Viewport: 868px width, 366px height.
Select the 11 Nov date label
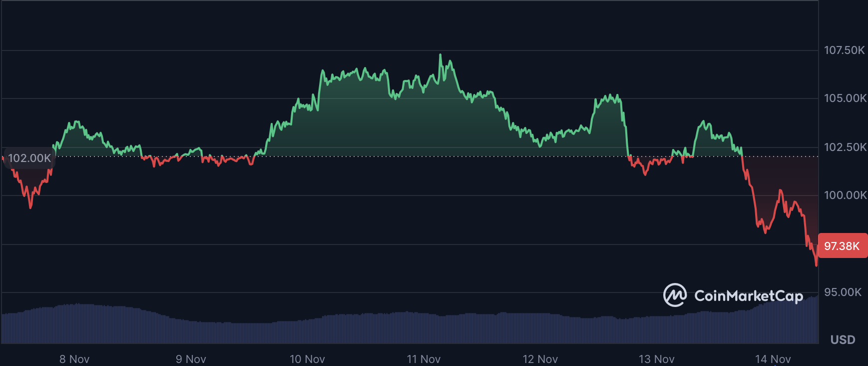pos(424,359)
